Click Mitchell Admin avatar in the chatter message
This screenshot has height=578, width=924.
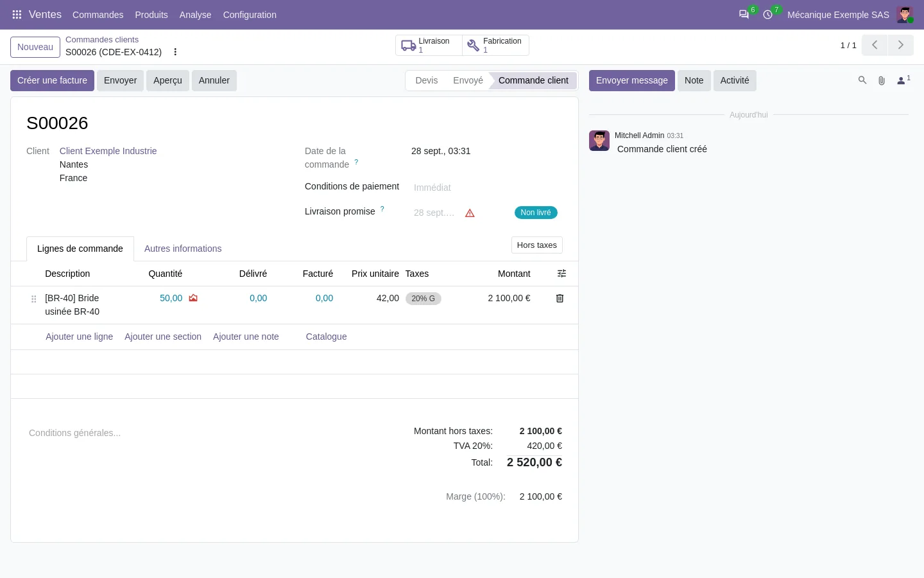(x=599, y=141)
